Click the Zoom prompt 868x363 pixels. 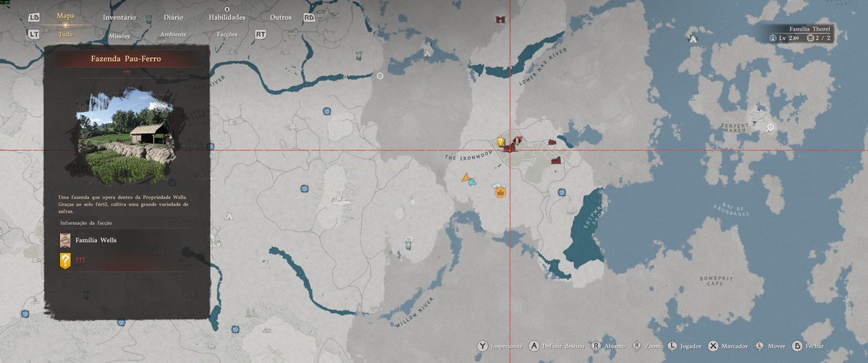[653, 346]
